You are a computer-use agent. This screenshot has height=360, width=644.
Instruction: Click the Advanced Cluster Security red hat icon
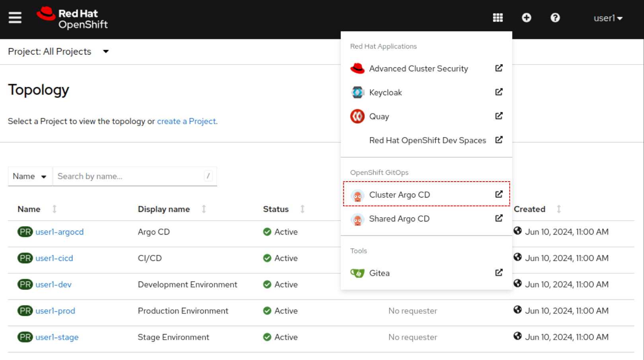[x=357, y=68]
